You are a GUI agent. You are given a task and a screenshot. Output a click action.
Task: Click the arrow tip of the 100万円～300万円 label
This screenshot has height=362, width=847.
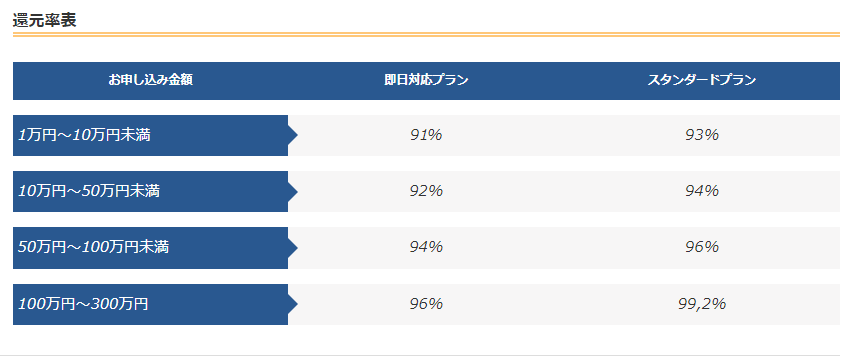pyautogui.click(x=293, y=304)
